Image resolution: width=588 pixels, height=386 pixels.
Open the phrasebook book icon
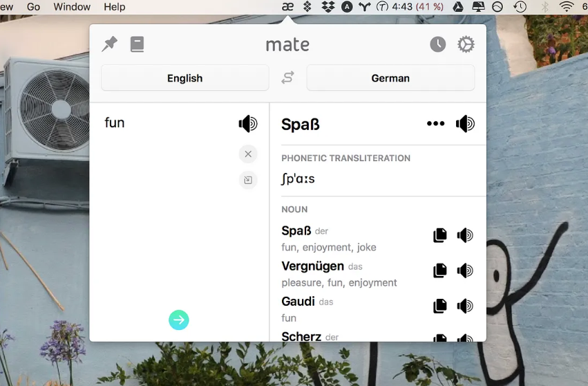click(137, 44)
